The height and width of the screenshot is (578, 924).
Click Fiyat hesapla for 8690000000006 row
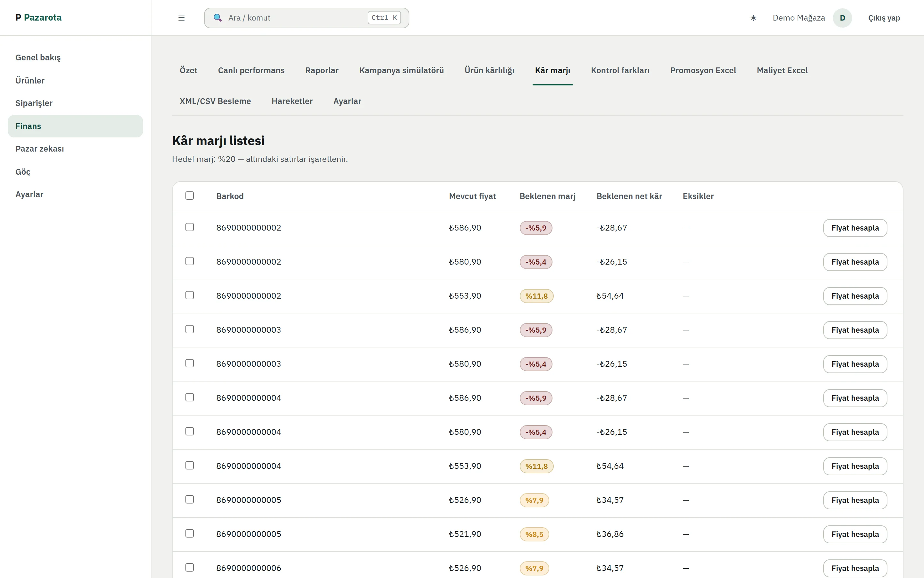coord(855,568)
